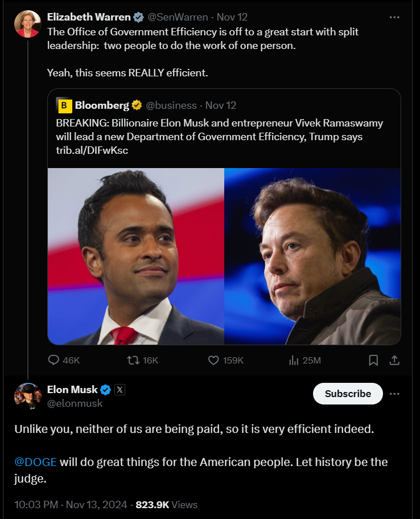Open view analytics showing 25M
Viewport: 420px width, 519px height.
tap(294, 360)
